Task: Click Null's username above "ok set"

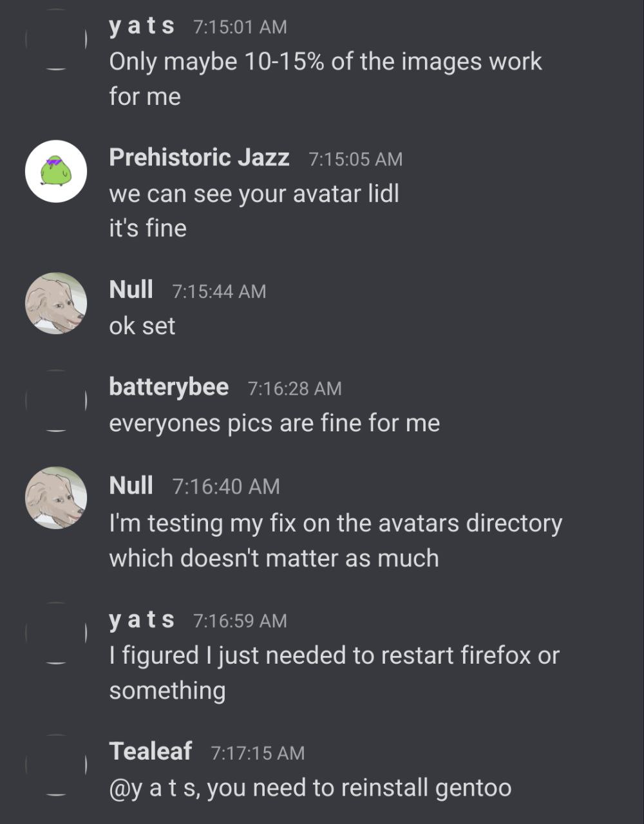Action: [131, 290]
